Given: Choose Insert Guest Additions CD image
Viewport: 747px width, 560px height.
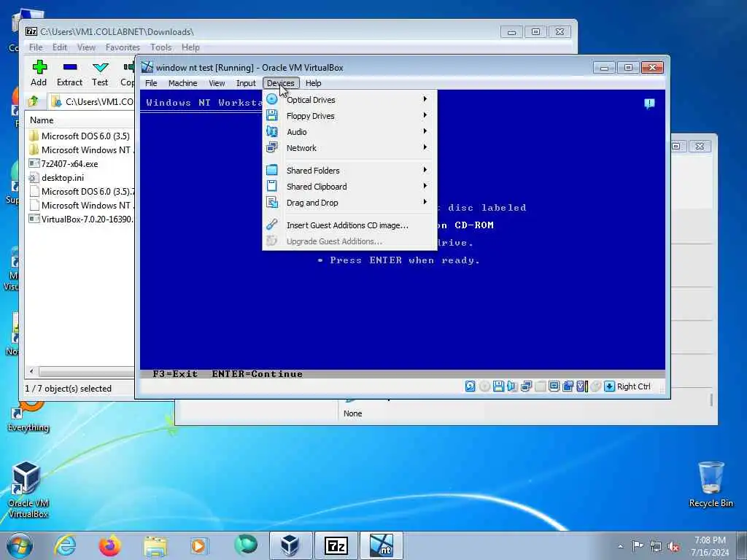Looking at the screenshot, I should click(349, 225).
